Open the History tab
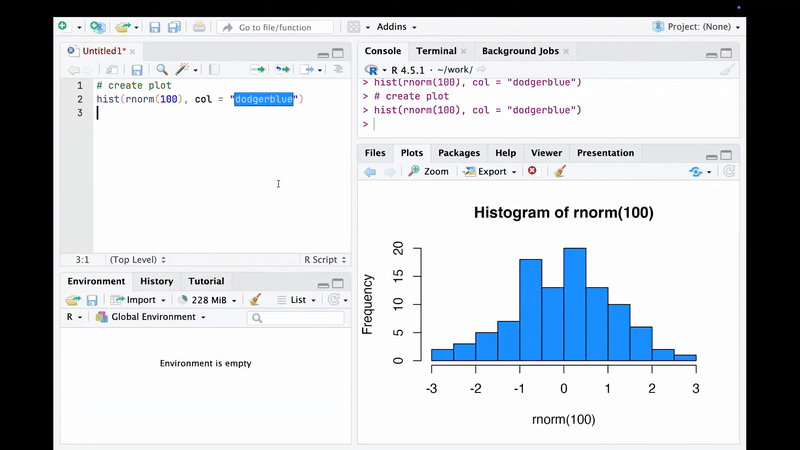The image size is (800, 450). click(x=157, y=281)
